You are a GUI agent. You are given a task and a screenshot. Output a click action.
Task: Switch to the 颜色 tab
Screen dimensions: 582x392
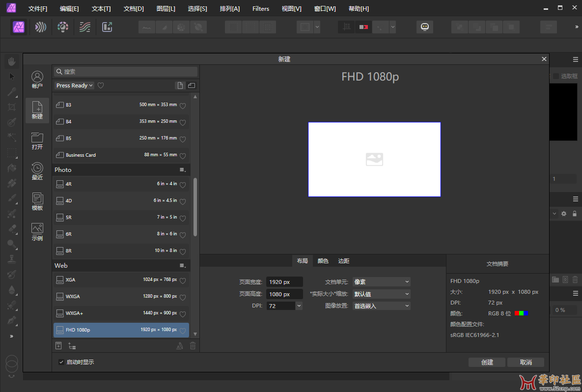click(x=323, y=261)
